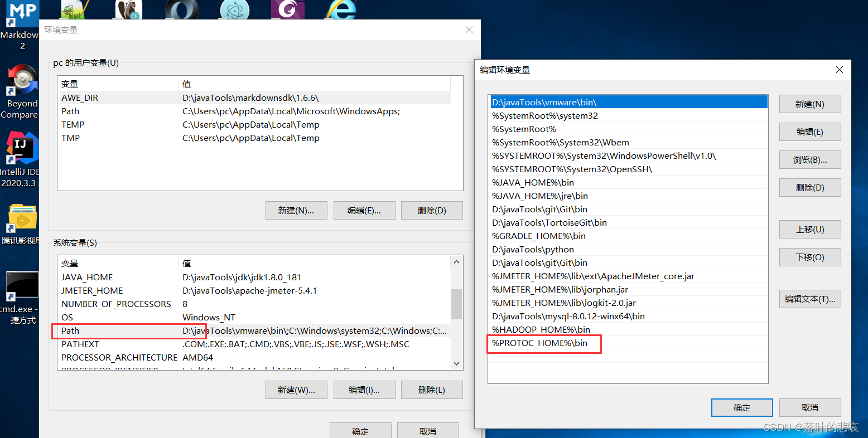The image size is (868, 438).
Task: Select the System32\OpenSSH\ path entry
Action: tap(629, 169)
